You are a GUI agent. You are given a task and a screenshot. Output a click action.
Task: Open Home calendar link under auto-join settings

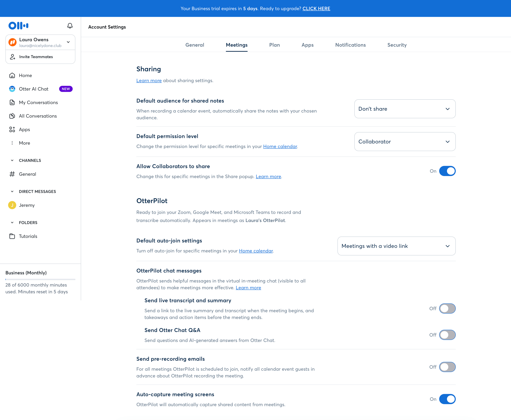256,251
